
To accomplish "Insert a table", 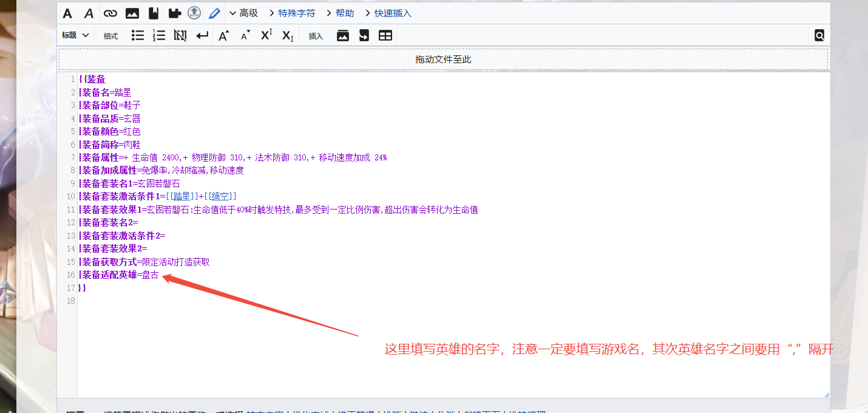I will (x=385, y=35).
